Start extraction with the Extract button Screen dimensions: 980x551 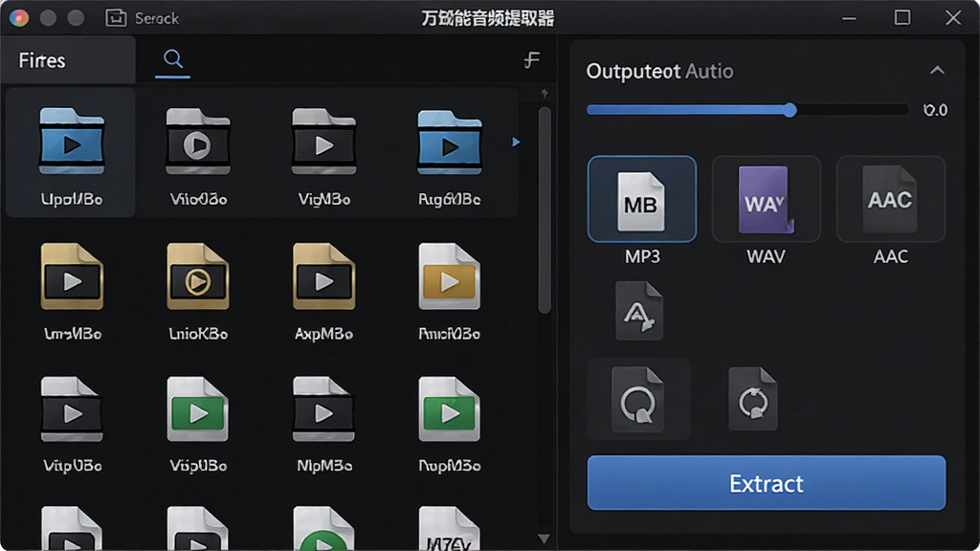[x=767, y=483]
